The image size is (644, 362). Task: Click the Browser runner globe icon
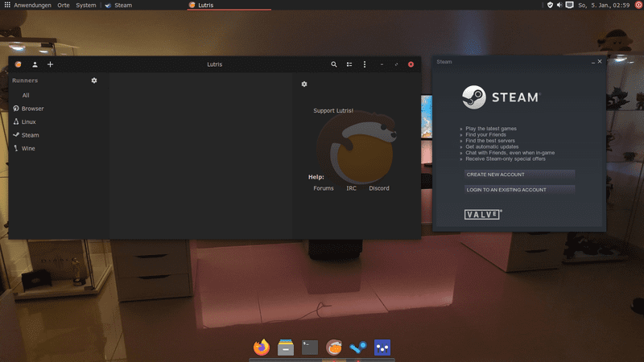tap(16, 109)
